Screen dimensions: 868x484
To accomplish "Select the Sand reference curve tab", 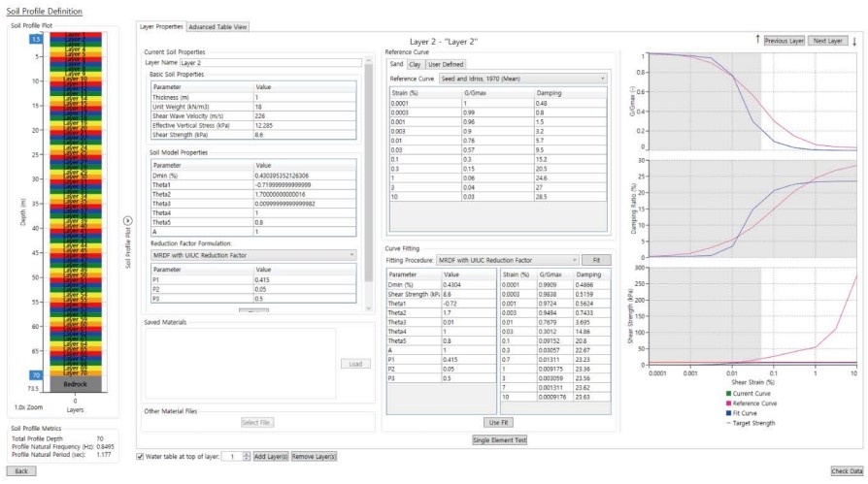I will pyautogui.click(x=396, y=64).
